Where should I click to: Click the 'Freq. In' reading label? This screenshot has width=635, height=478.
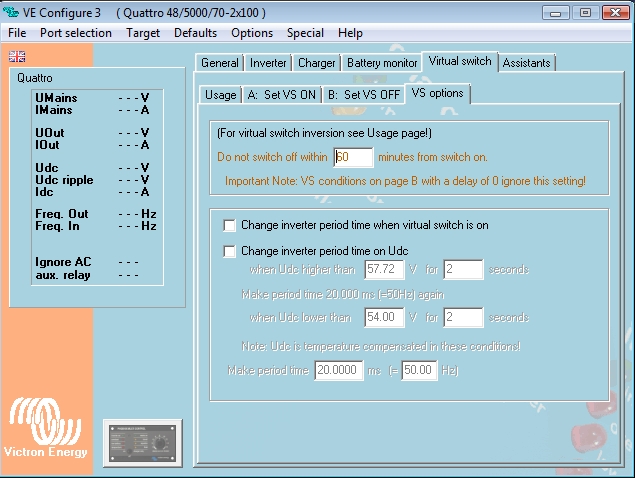57,226
